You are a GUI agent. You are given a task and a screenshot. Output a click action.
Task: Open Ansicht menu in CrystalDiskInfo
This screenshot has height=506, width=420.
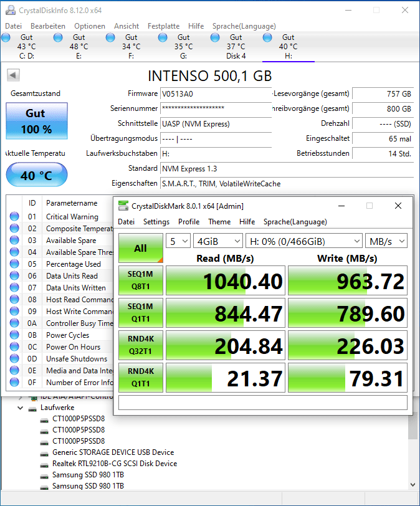click(x=126, y=26)
